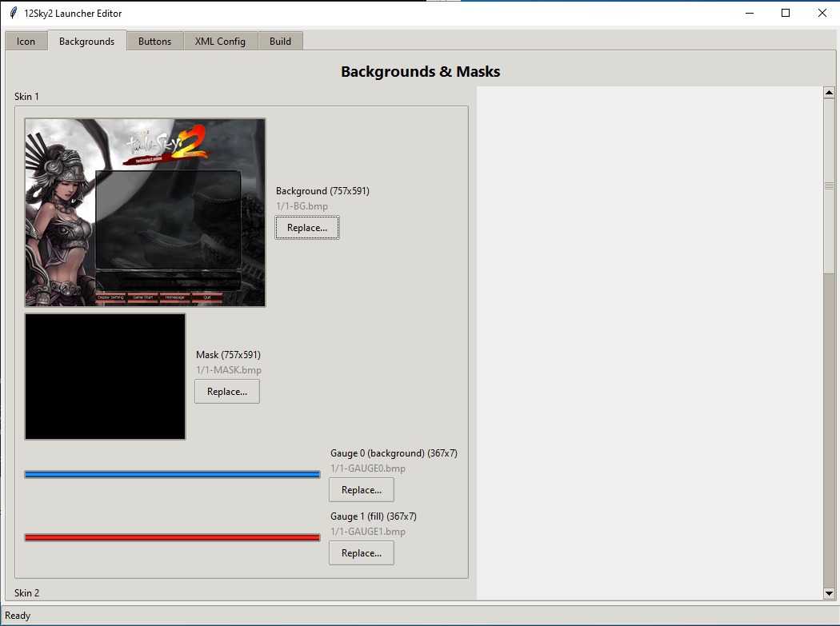Screen dimensions: 840x626
Task: Click the 'Gauge 1 (fill) (367x7)' label
Action: point(374,516)
